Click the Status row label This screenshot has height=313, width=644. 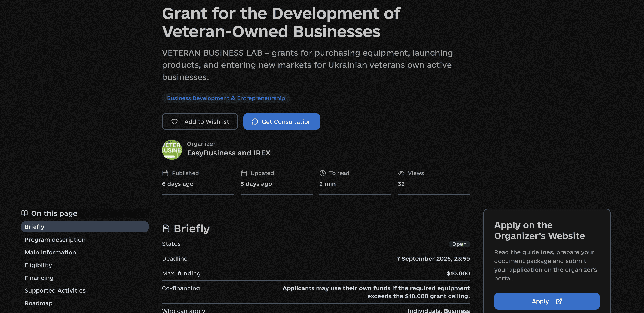(171, 244)
